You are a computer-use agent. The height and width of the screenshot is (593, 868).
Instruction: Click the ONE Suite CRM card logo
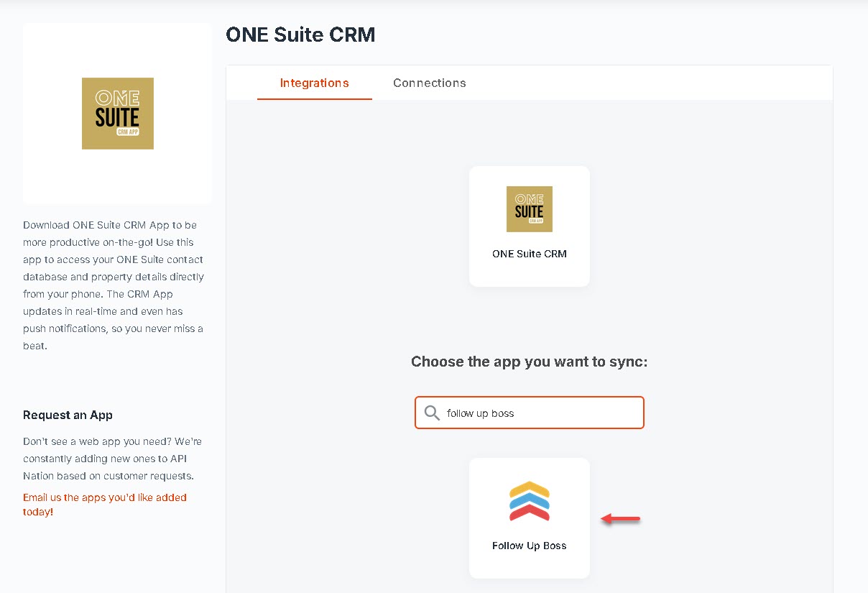(530, 209)
